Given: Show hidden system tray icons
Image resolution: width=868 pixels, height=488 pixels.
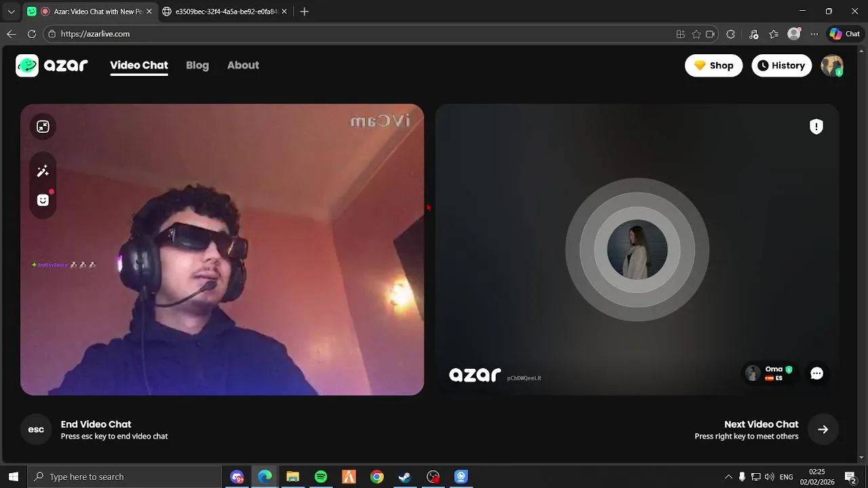Looking at the screenshot, I should tap(729, 476).
